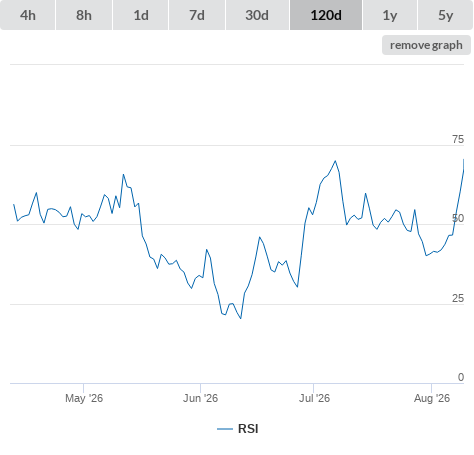Click the remove graph button
Viewport: 474px width, 455px height.
[426, 45]
